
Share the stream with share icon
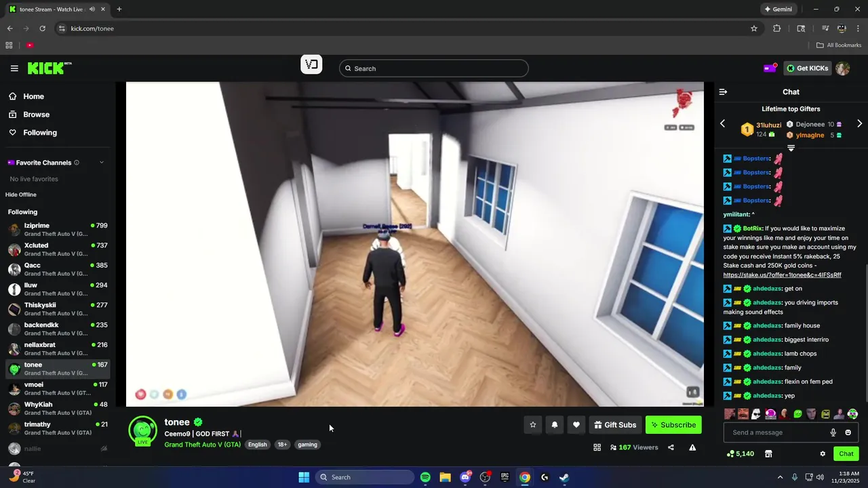tap(671, 447)
